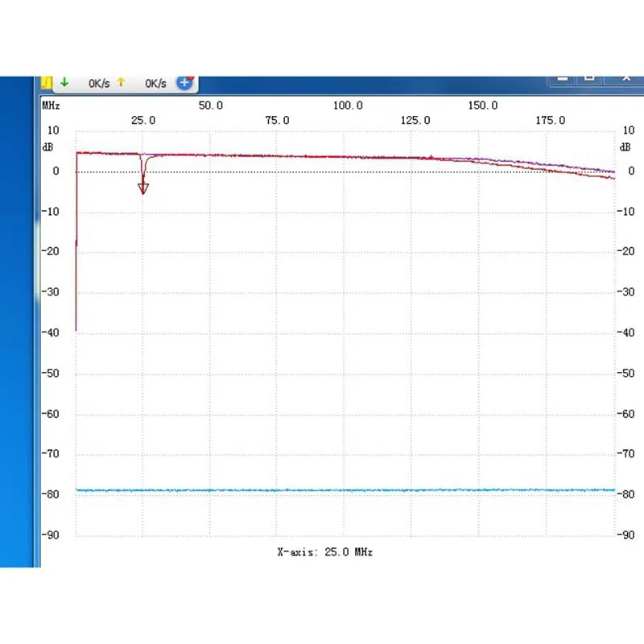
Task: Click the yellow icon beside the download arrow
Action: 47,83
